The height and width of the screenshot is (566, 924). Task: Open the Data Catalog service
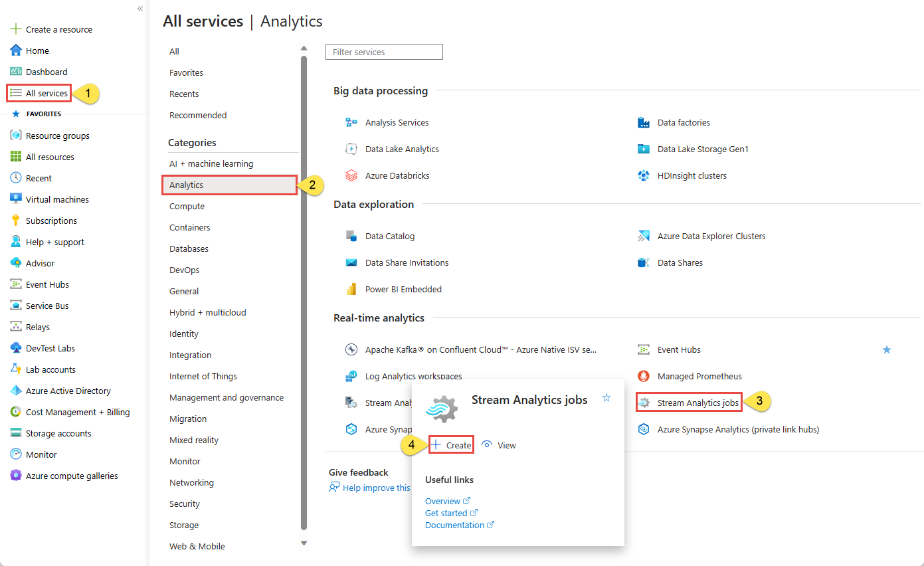[390, 236]
